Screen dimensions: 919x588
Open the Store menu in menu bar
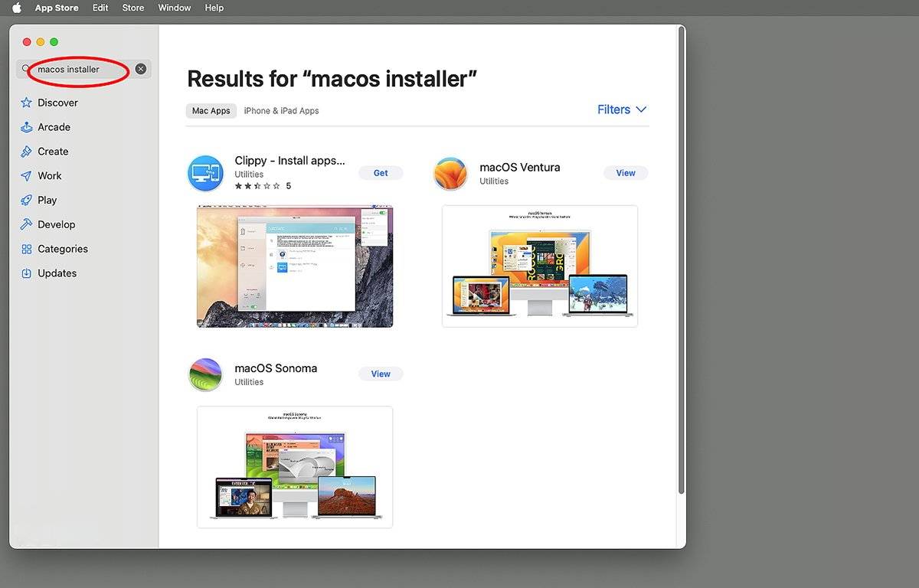pyautogui.click(x=133, y=8)
